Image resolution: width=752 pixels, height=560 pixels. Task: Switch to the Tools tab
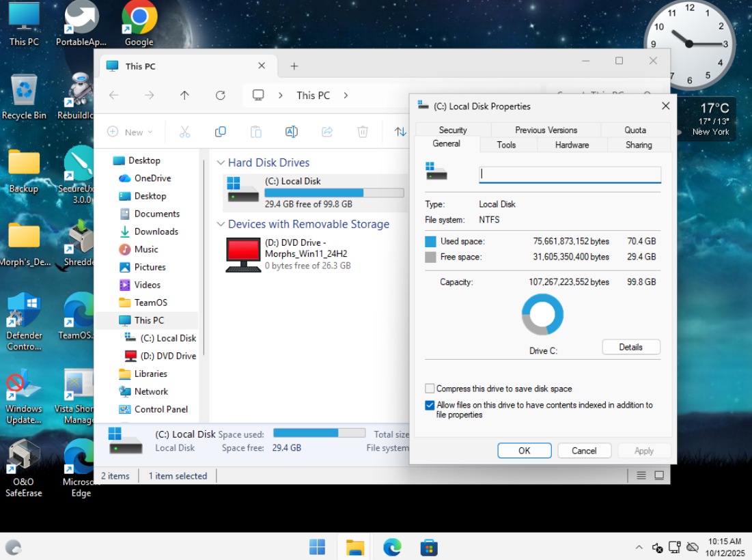click(506, 145)
